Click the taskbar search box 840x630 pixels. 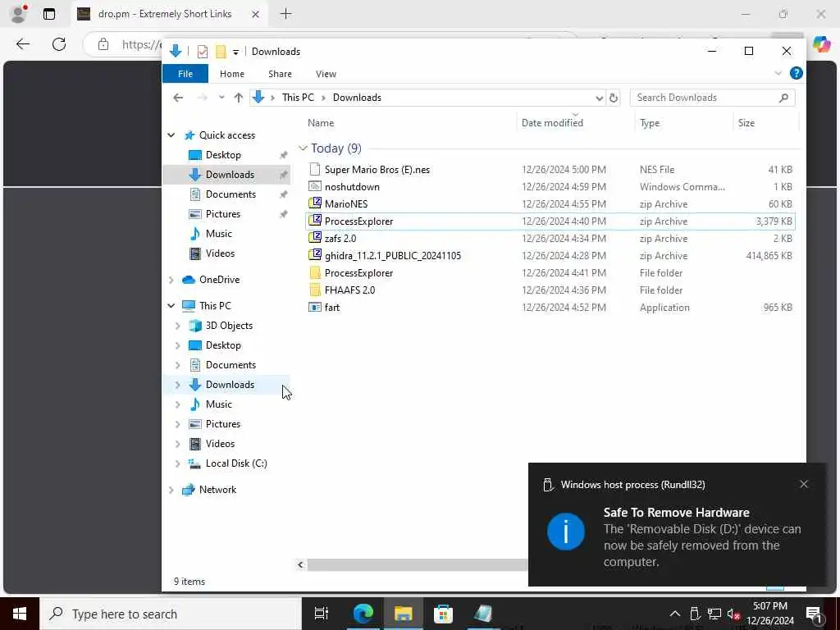[171, 614]
